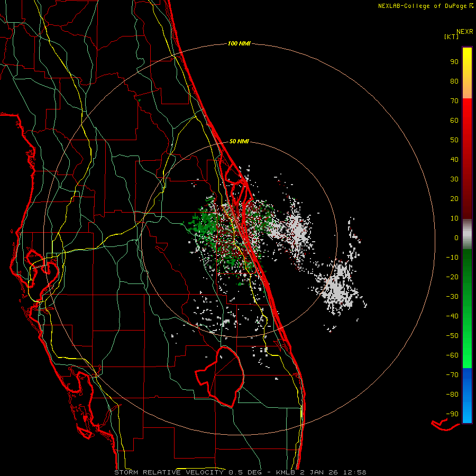This screenshot has width=476, height=476.
Task: Select the green inbound segment of the color bar
Action: 467,309
